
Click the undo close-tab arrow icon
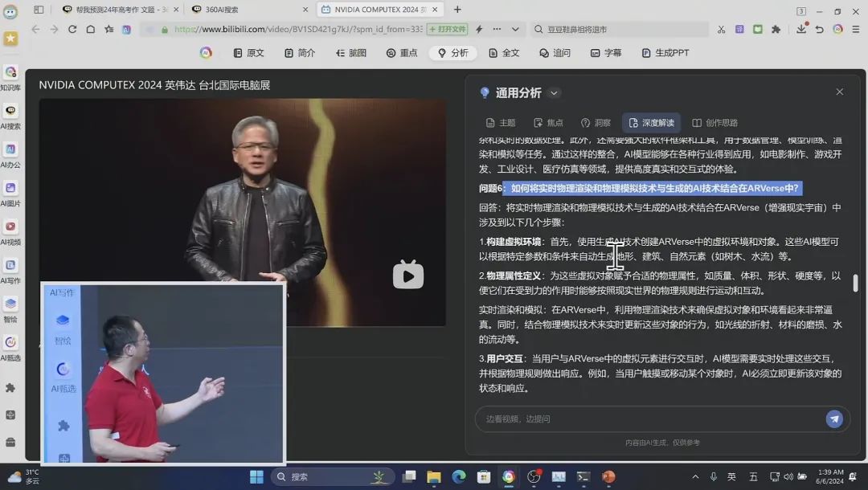pos(820,29)
